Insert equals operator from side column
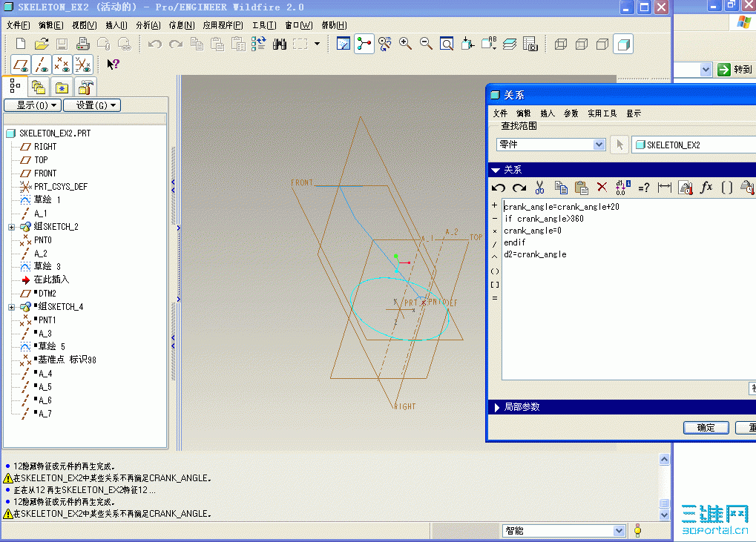The width and height of the screenshot is (756, 542). (x=495, y=298)
